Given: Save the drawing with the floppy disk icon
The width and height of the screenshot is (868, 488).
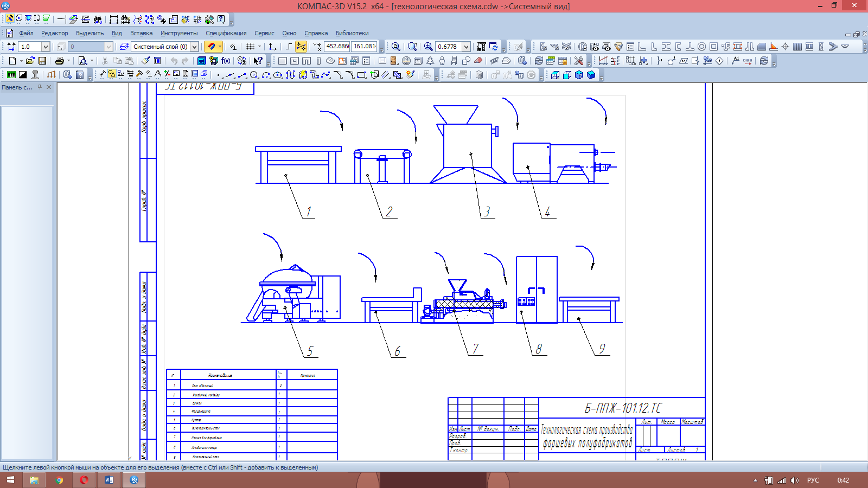Looking at the screenshot, I should [x=42, y=61].
